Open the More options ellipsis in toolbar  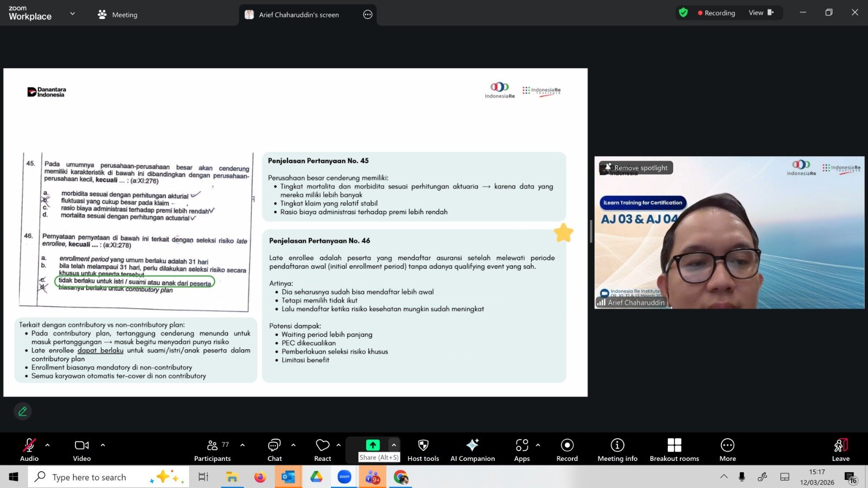pyautogui.click(x=727, y=450)
